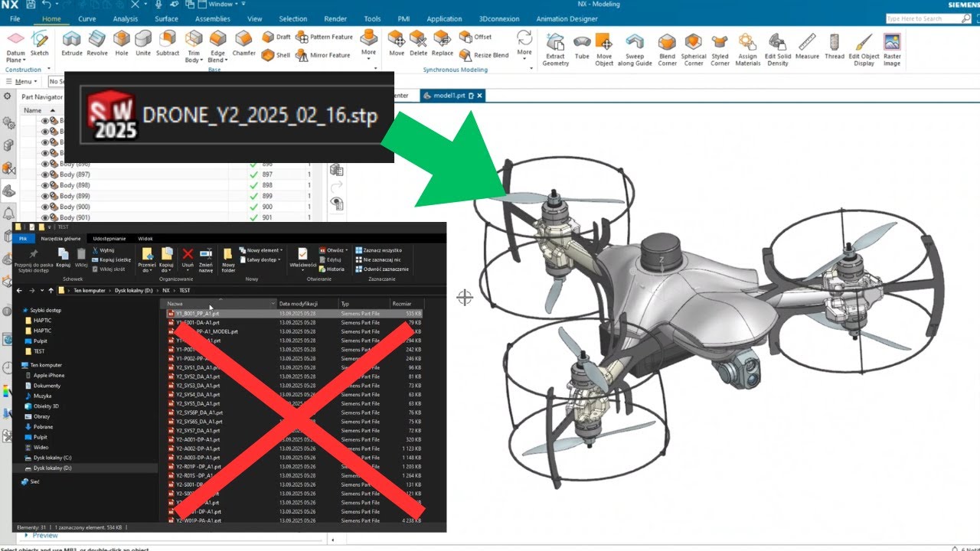Open the NX Menu dropdown
Screen dimensions: 980x551
(x=23, y=81)
